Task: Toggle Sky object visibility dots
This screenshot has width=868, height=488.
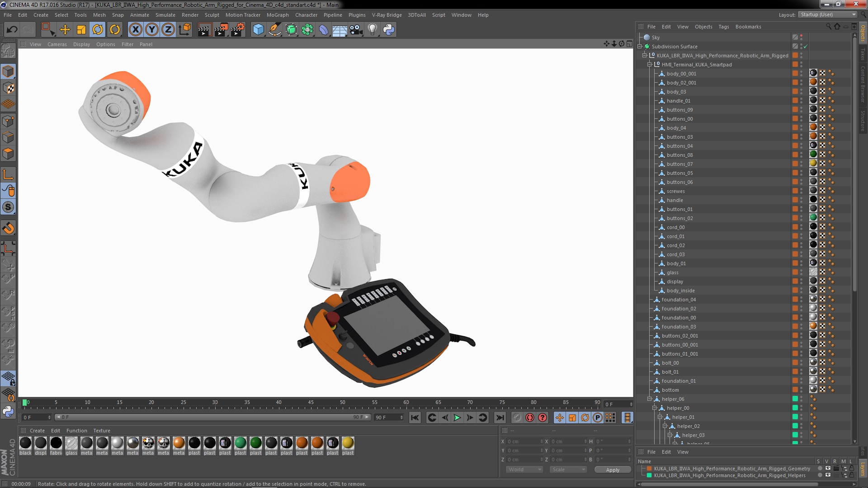Action: coord(802,38)
